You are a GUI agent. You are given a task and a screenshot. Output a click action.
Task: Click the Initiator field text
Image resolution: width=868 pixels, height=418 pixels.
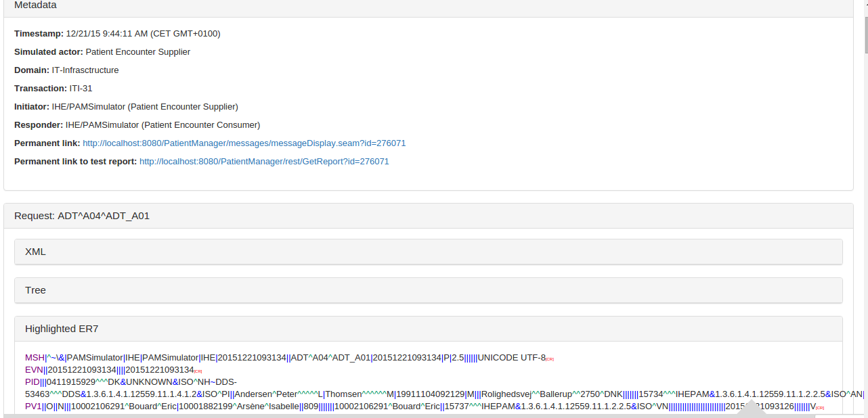pyautogui.click(x=145, y=107)
